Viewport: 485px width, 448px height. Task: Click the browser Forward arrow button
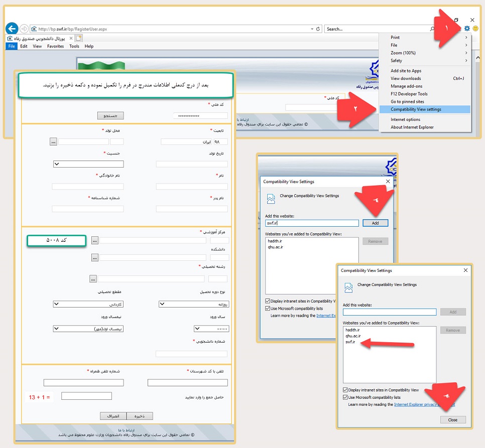[24, 29]
